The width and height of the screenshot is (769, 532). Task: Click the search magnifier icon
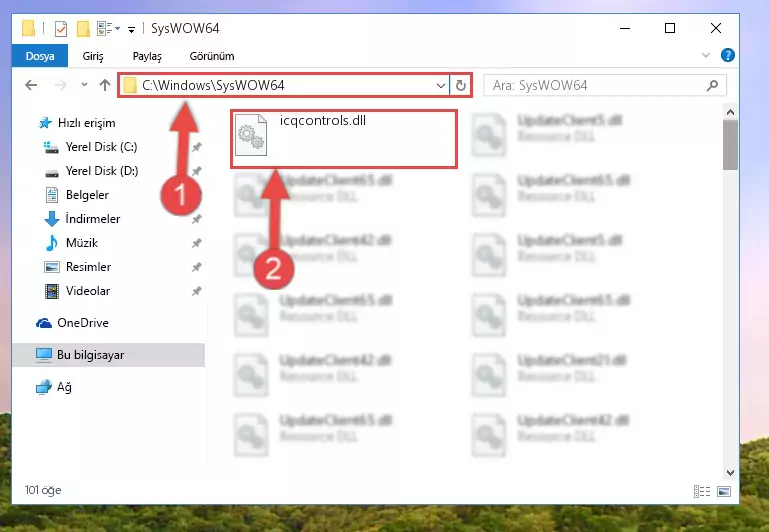click(x=712, y=85)
